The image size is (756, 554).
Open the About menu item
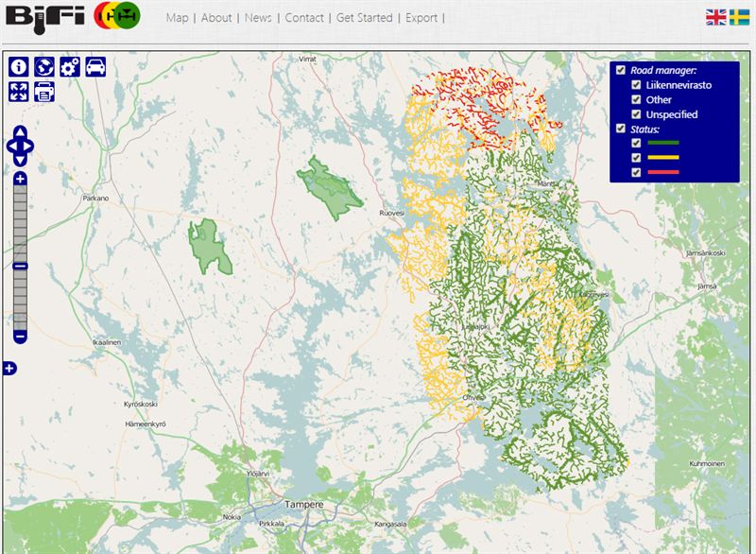click(216, 18)
